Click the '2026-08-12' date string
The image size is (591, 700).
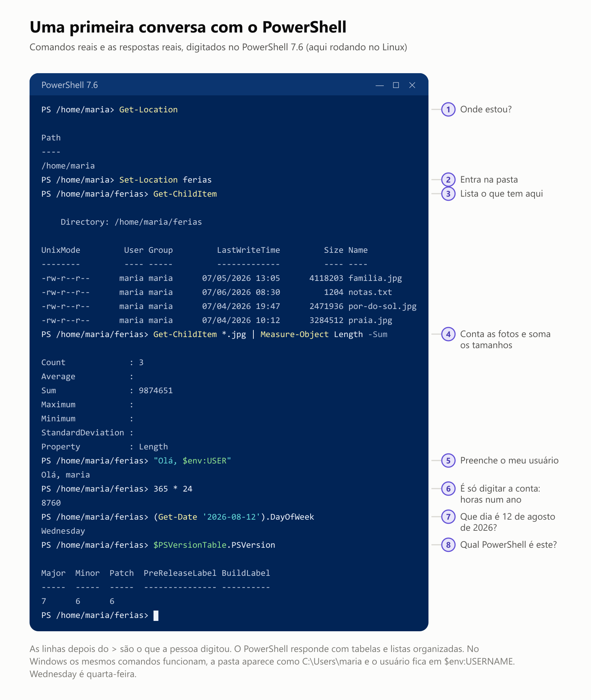click(x=232, y=517)
